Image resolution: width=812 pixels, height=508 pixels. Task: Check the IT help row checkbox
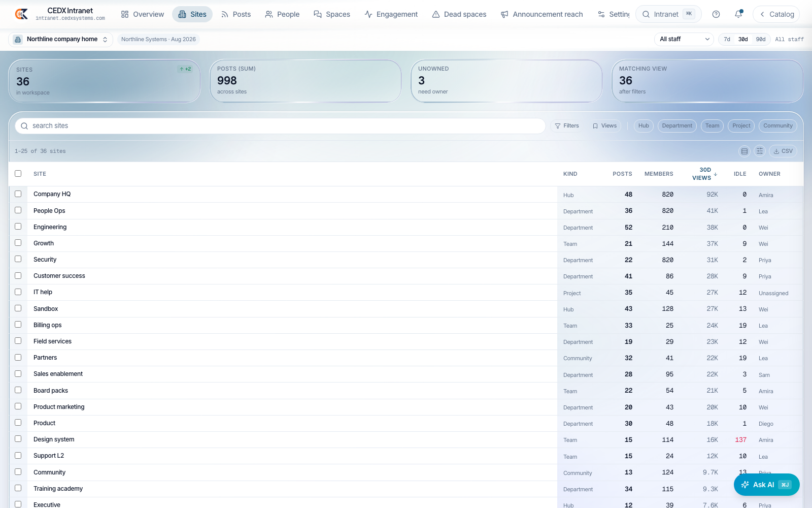click(x=18, y=292)
